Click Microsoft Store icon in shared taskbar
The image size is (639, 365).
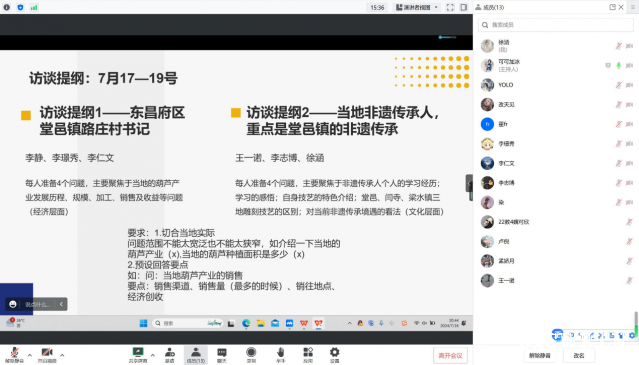click(275, 323)
